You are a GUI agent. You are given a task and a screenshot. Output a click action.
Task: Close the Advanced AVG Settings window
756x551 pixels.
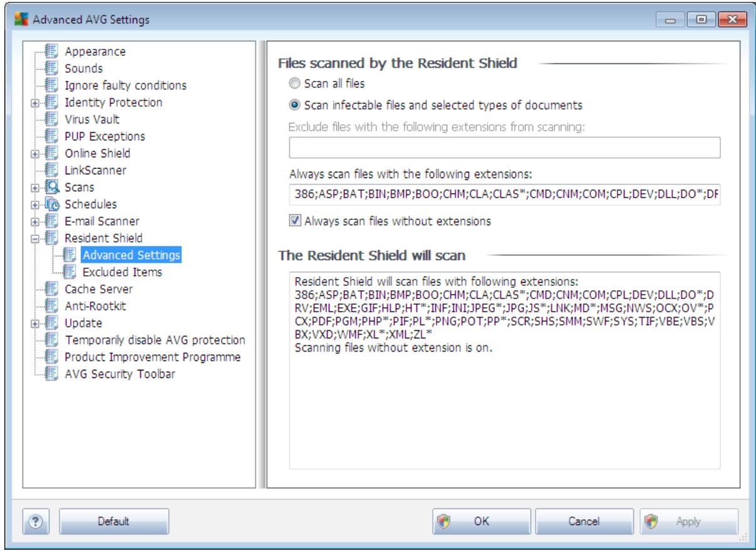[732, 19]
